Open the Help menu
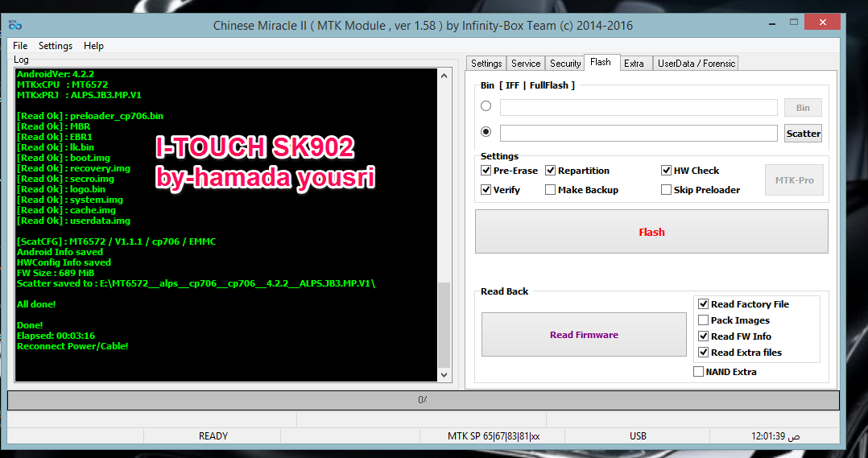The width and height of the screenshot is (868, 458). [x=93, y=46]
